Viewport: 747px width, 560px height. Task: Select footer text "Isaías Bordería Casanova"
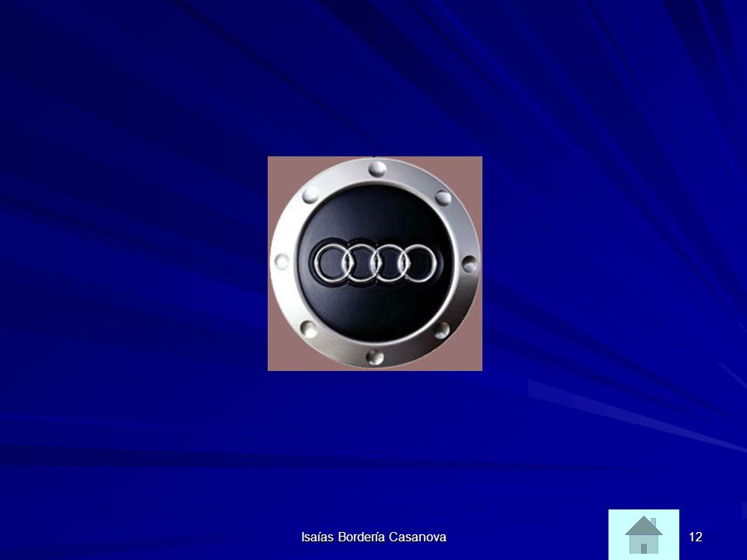(373, 537)
